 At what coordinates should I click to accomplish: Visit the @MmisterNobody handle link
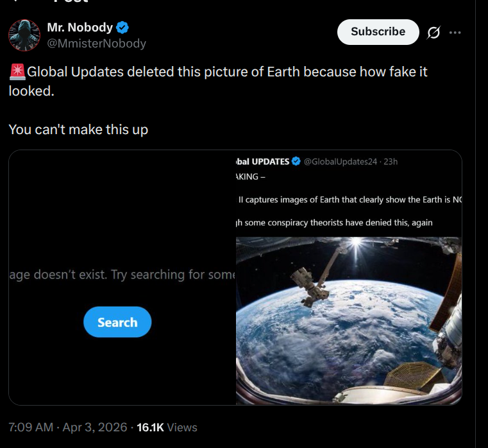pyautogui.click(x=97, y=44)
